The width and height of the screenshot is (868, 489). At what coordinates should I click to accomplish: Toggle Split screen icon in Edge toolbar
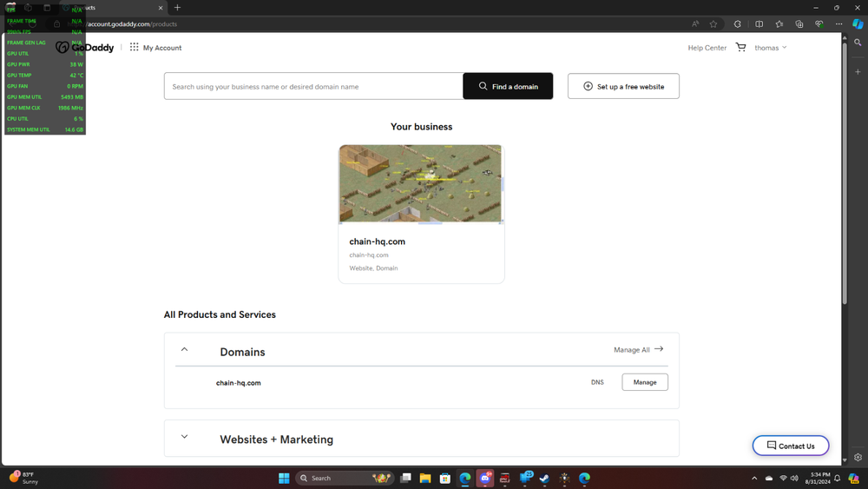click(759, 23)
